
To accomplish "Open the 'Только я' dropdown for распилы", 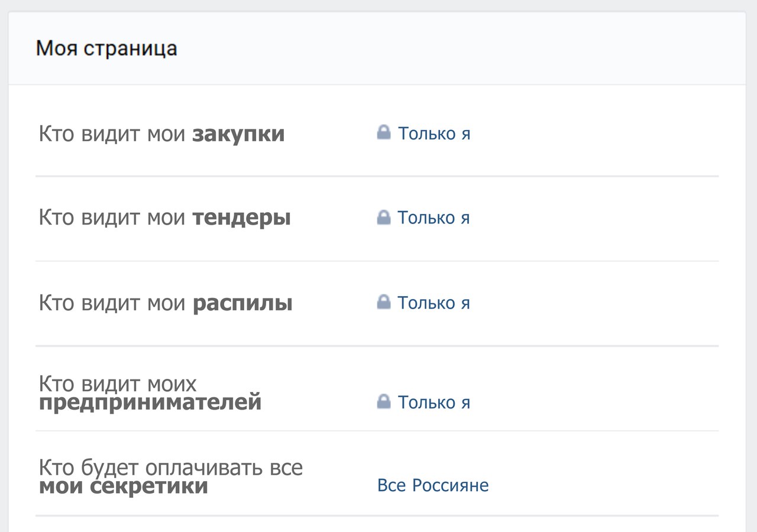I will click(x=434, y=303).
